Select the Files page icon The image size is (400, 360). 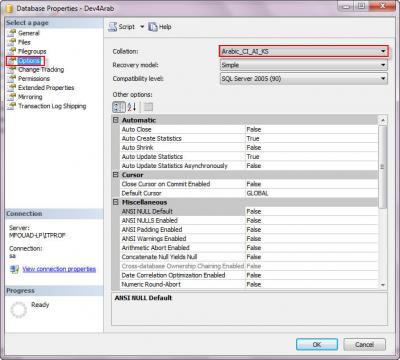[12, 42]
